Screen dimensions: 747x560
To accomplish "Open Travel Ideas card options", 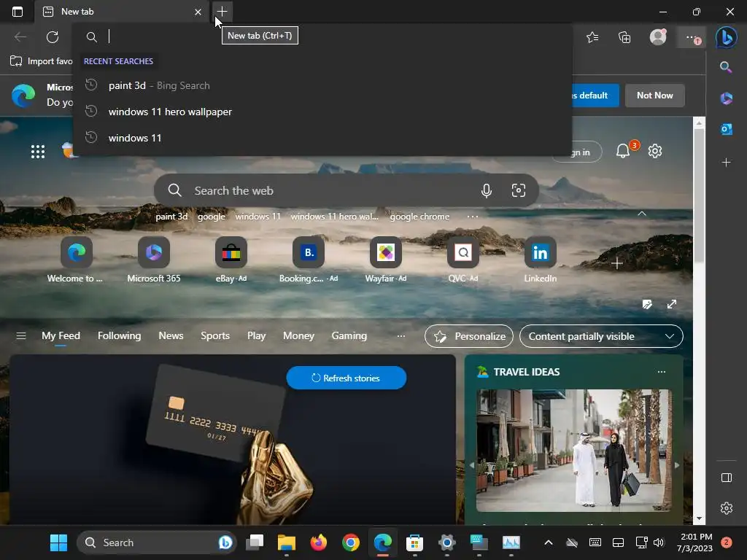I will pos(661,372).
